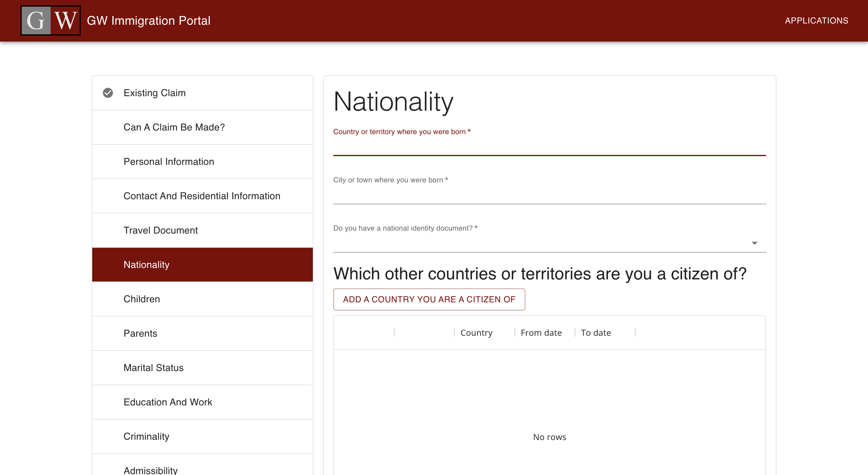This screenshot has height=475, width=868.
Task: Click the GW logo in the header
Action: (50, 20)
